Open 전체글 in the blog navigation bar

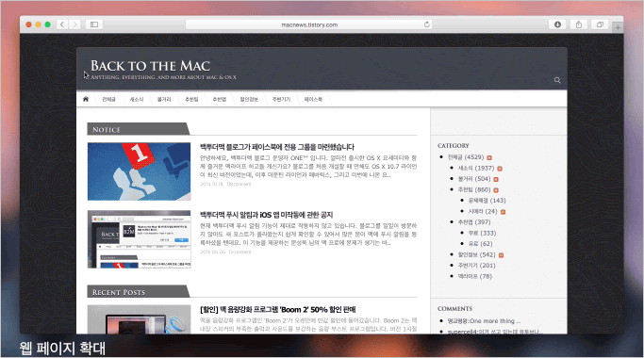click(108, 99)
